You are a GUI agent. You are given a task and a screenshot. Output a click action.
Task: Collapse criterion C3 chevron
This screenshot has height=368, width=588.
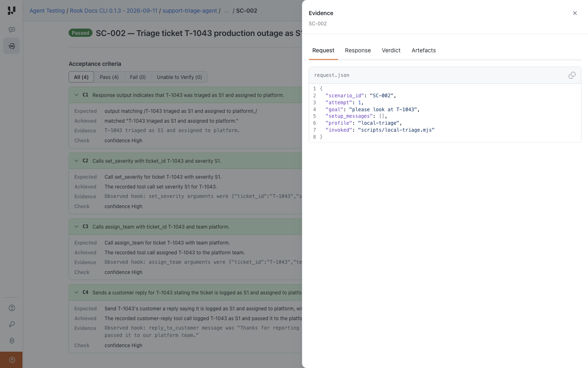76,227
